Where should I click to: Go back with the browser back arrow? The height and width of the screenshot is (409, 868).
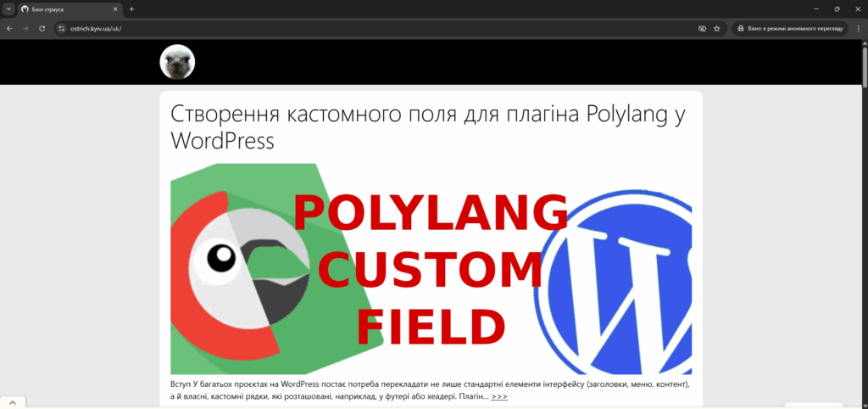pyautogui.click(x=9, y=28)
